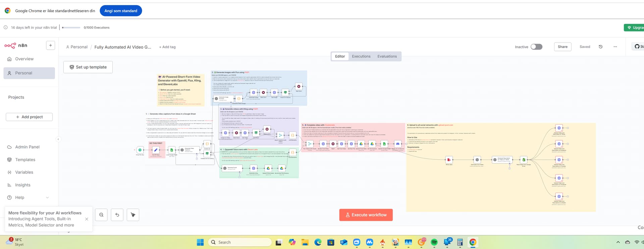Undo the last canvas action
This screenshot has width=644, height=249.
117,215
